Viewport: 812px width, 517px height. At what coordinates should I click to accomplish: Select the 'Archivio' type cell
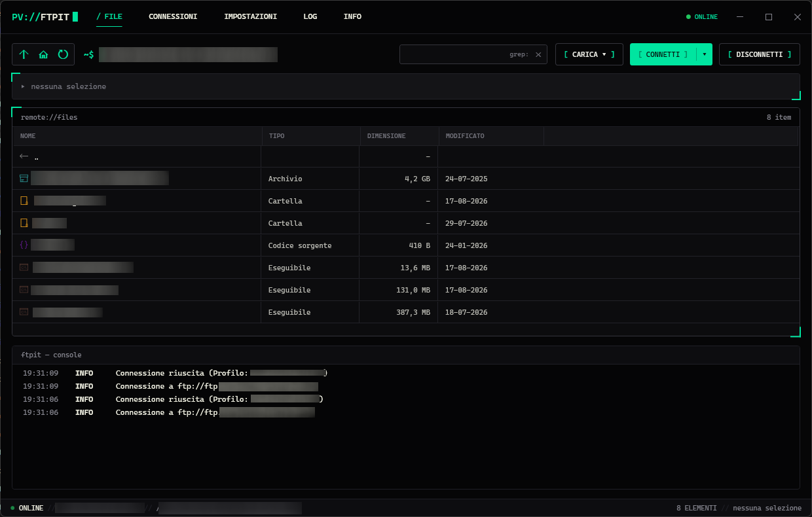click(286, 179)
